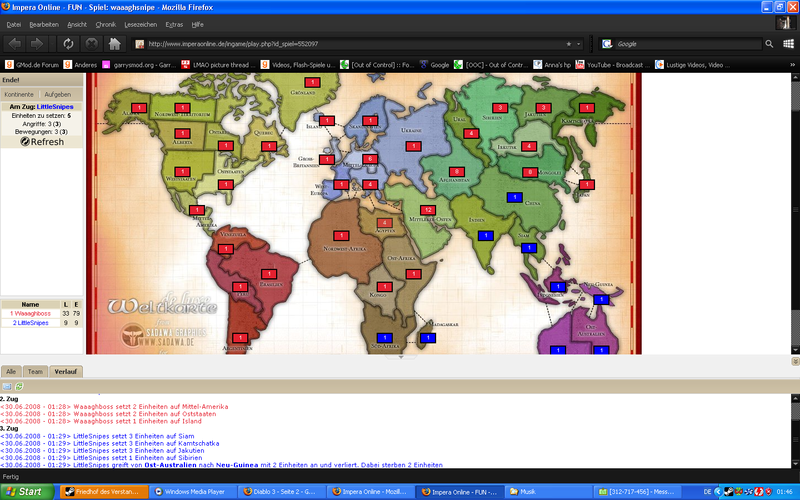Image resolution: width=800 pixels, height=500 pixels.
Task: Open Lustige Videos bookmark
Action: coord(692,65)
